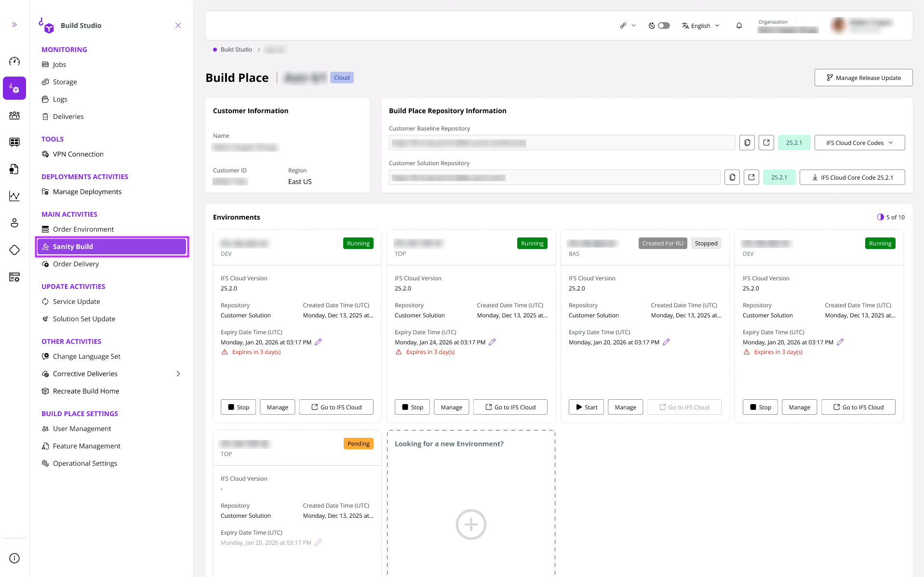Open the user account icon in left rail
This screenshot has width=924, height=577.
click(14, 223)
